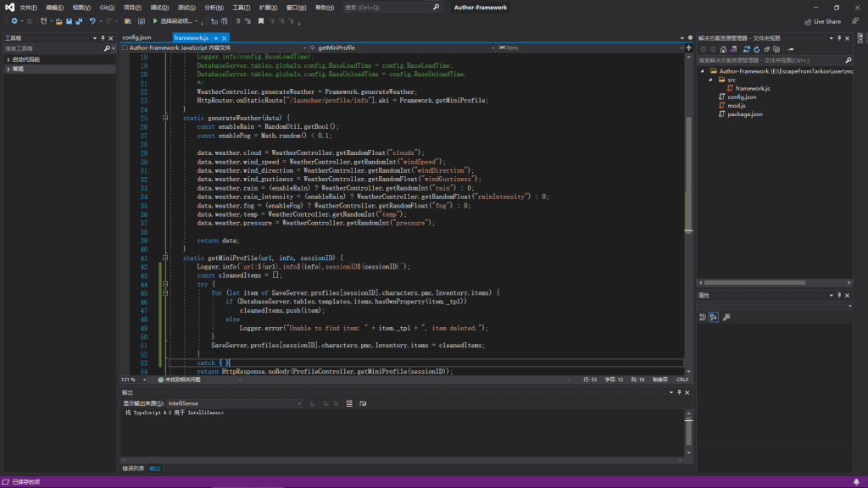Click the wrench property pages icon
Screen dimensions: 868x488
[726, 317]
